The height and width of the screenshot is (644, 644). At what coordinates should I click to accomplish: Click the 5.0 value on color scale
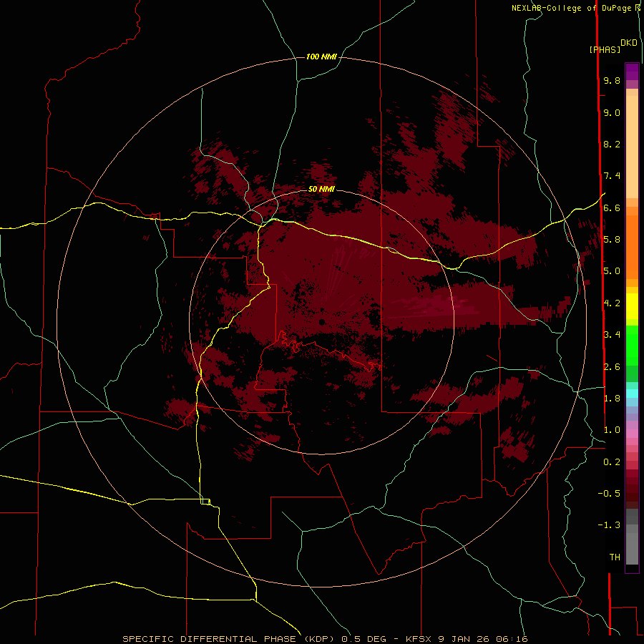(612, 271)
